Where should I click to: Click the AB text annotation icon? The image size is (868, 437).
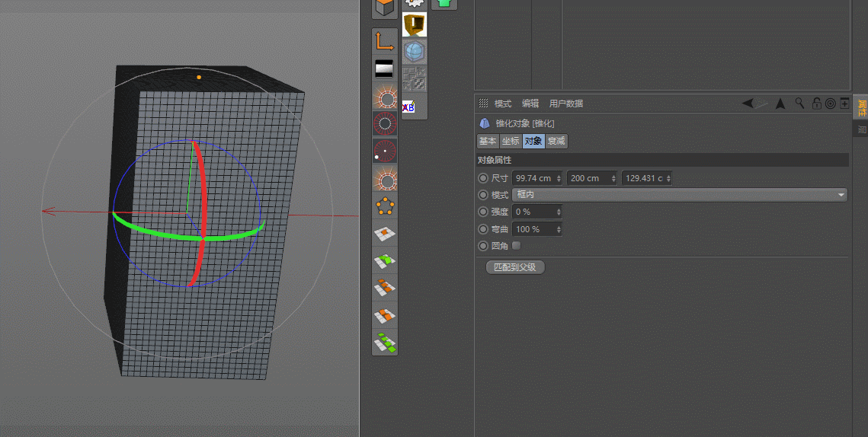click(x=408, y=107)
